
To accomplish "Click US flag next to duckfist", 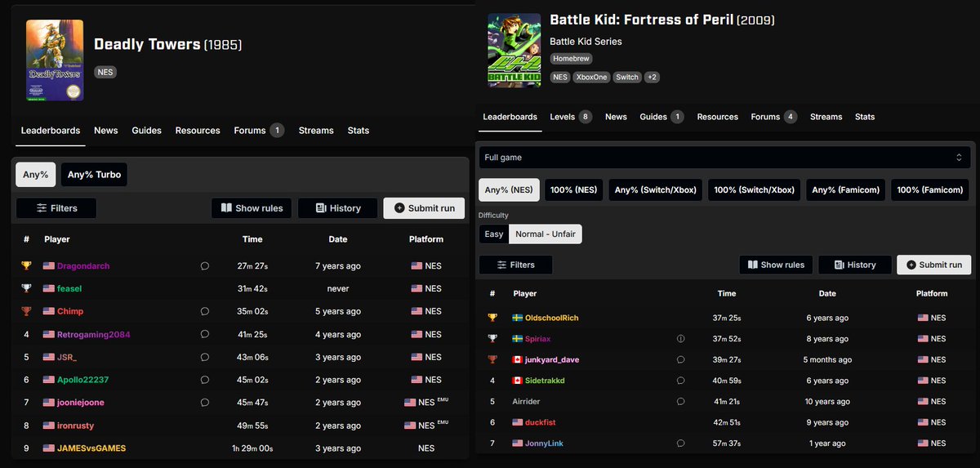I will (x=518, y=422).
